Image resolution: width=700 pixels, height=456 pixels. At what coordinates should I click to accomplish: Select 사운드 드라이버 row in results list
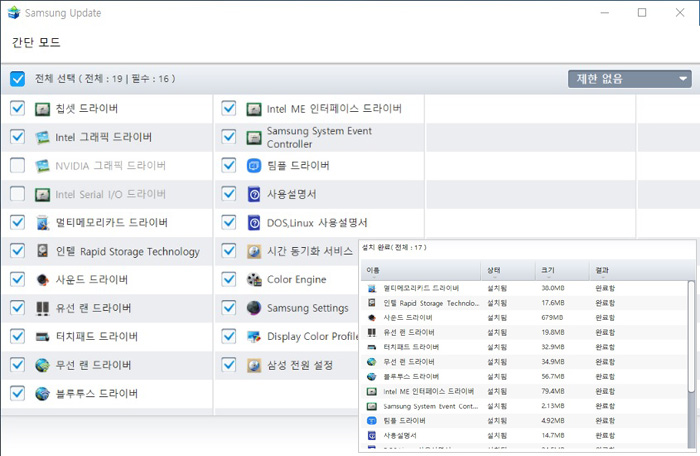[525, 318]
